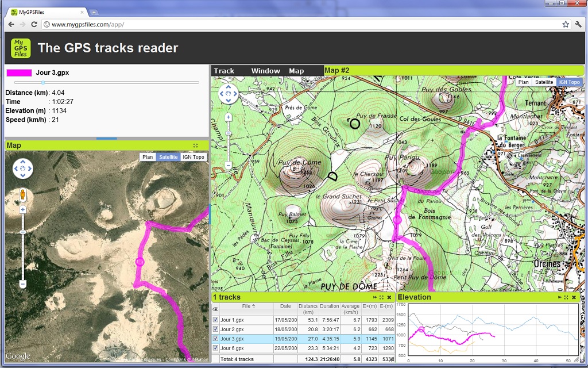Image resolution: width=588 pixels, height=368 pixels.
Task: Click the horizontal panel splitter handle above Map
Action: [x=106, y=138]
